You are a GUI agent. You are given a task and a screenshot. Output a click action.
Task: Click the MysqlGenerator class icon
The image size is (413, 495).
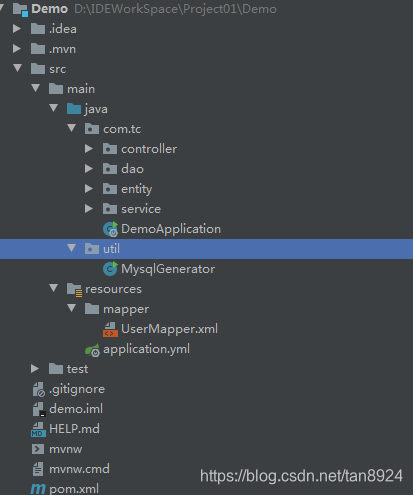(x=110, y=269)
